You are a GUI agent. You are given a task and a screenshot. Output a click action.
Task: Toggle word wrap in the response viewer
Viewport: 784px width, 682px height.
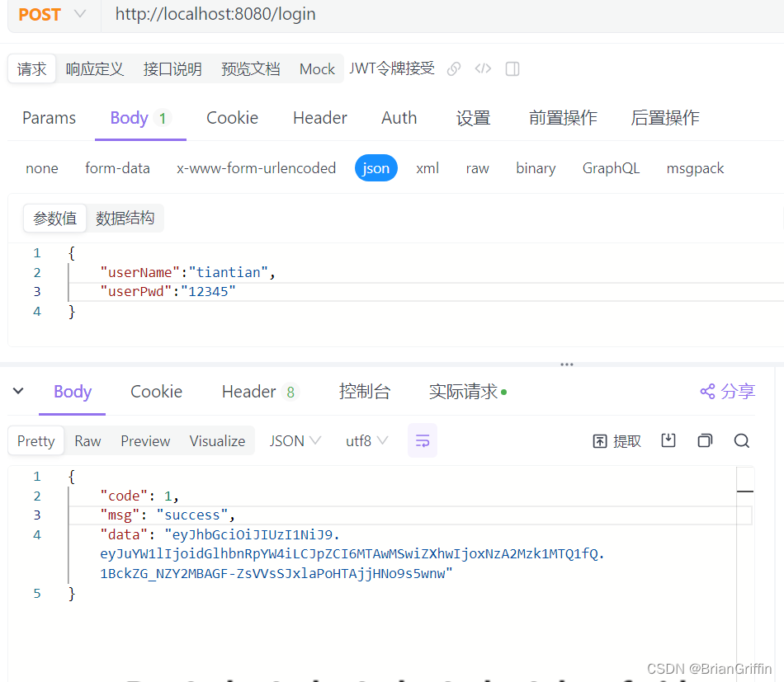[422, 440]
